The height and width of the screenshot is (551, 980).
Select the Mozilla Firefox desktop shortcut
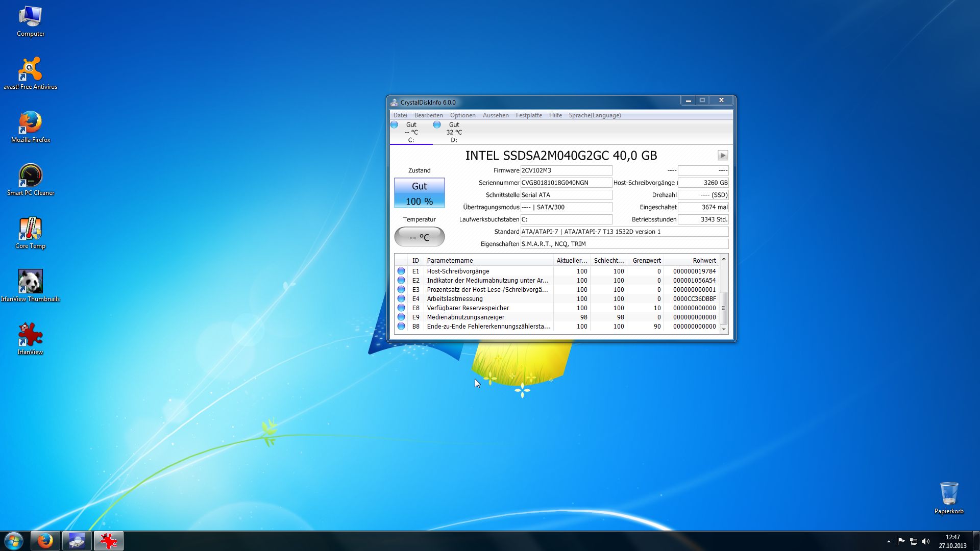coord(31,127)
